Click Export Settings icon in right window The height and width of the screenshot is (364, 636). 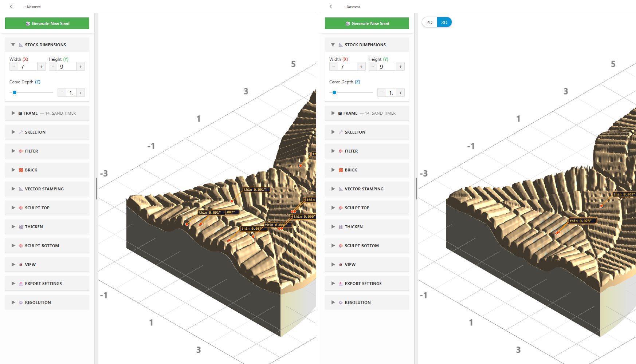(x=341, y=284)
